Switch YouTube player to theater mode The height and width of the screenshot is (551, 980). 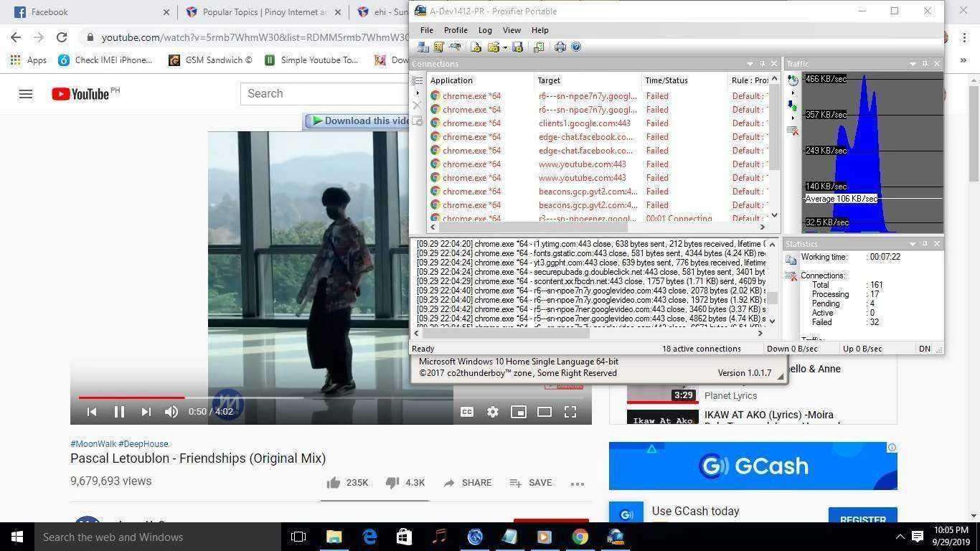tap(545, 412)
